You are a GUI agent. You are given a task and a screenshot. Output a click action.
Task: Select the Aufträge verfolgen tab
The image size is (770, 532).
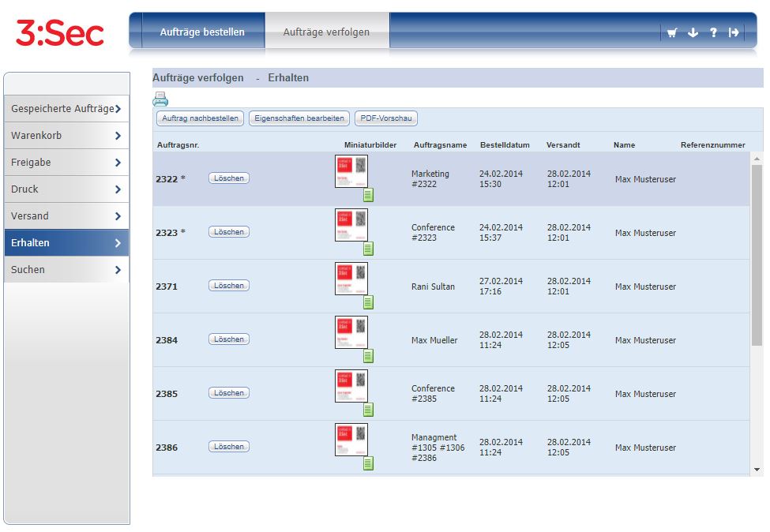pyautogui.click(x=327, y=32)
